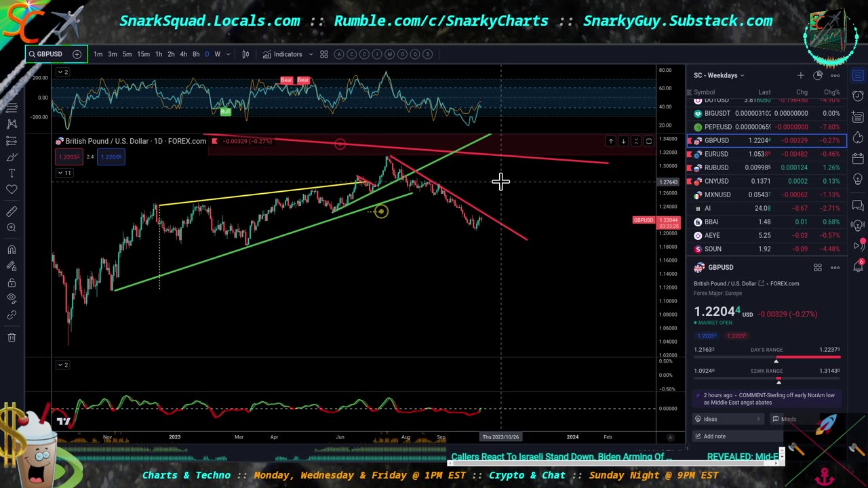Select the ruler measure tool
868x488 pixels.
(12, 211)
